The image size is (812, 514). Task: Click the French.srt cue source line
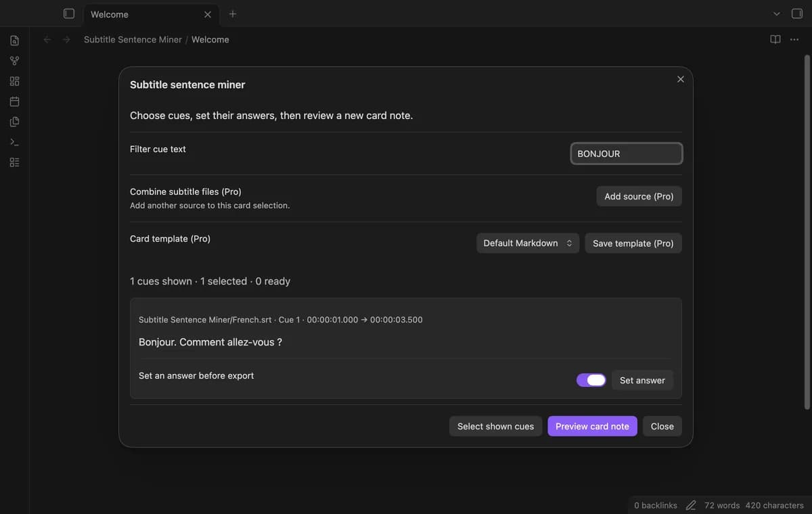[280, 319]
